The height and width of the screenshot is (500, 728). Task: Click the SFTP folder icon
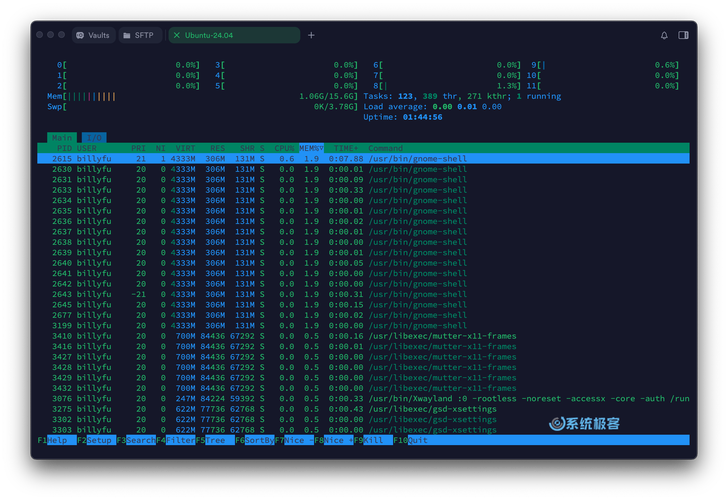(126, 35)
